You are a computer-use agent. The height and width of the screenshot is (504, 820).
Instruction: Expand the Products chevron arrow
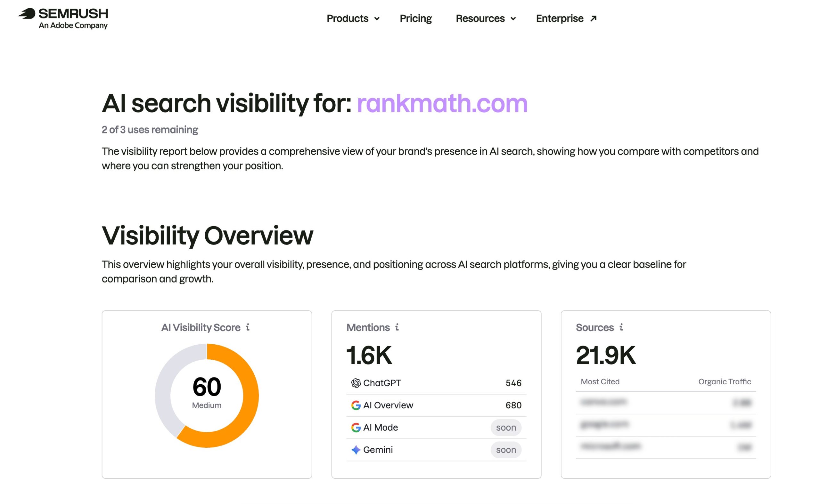point(377,19)
